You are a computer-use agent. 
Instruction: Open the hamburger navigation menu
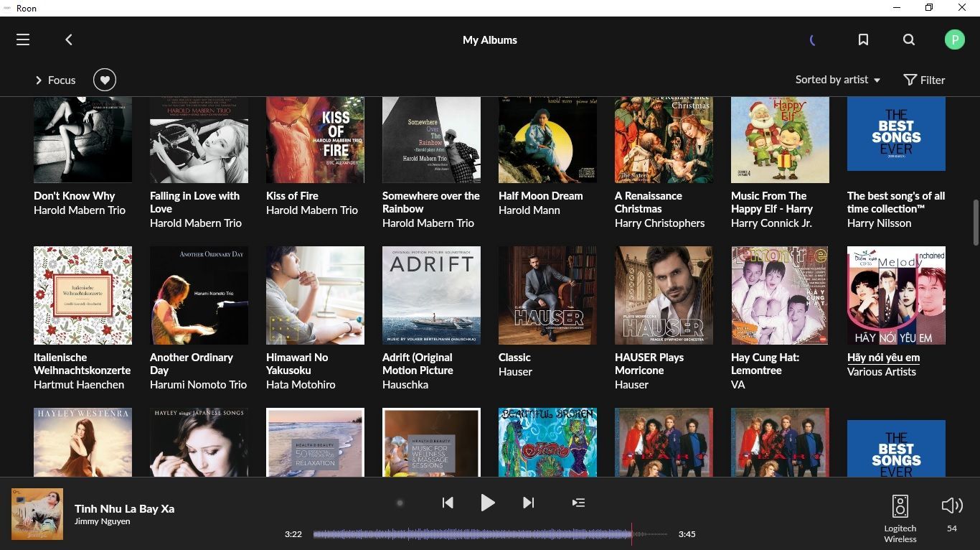tap(23, 40)
